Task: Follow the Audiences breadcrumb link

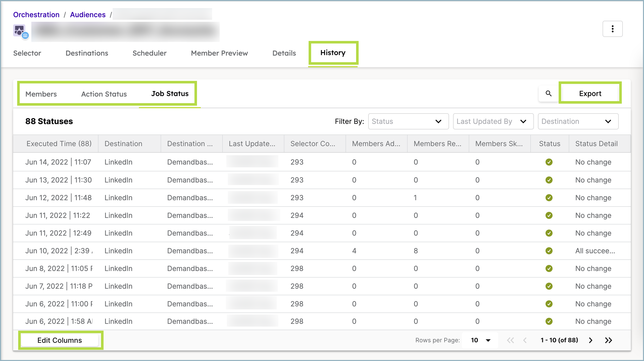Action: (88, 15)
